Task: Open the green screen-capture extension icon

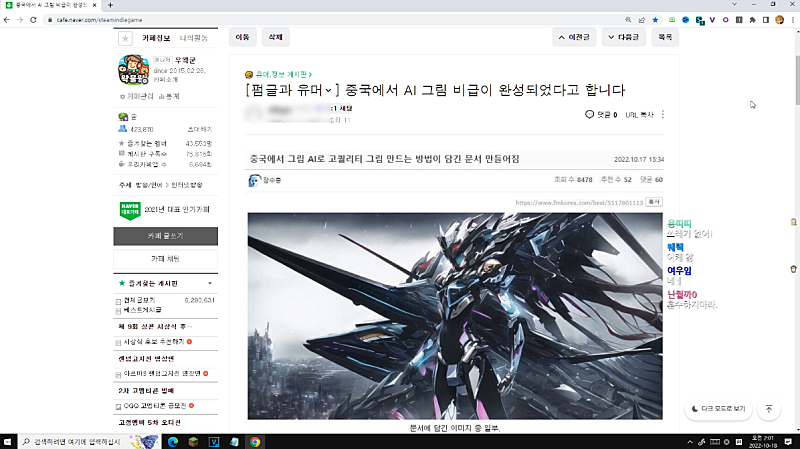Action: (672, 20)
